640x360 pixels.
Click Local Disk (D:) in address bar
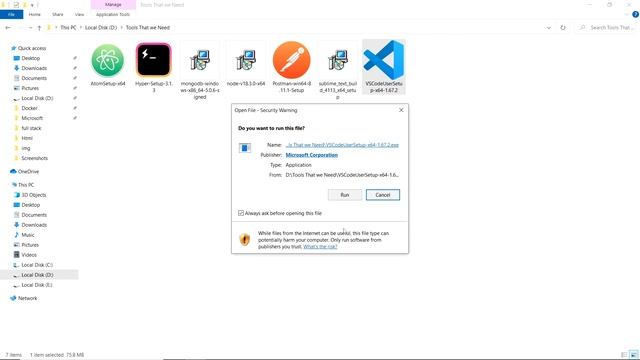(101, 28)
